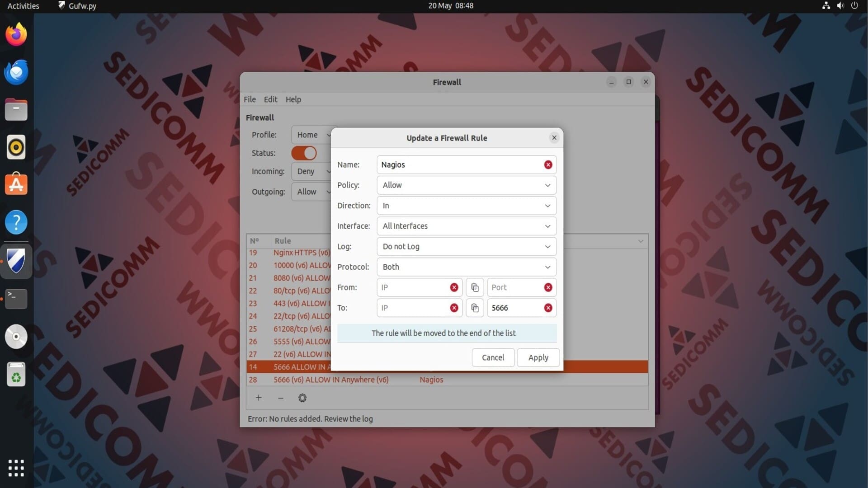This screenshot has height=488, width=868.
Task: Toggle the firewall Status switch
Action: point(304,153)
